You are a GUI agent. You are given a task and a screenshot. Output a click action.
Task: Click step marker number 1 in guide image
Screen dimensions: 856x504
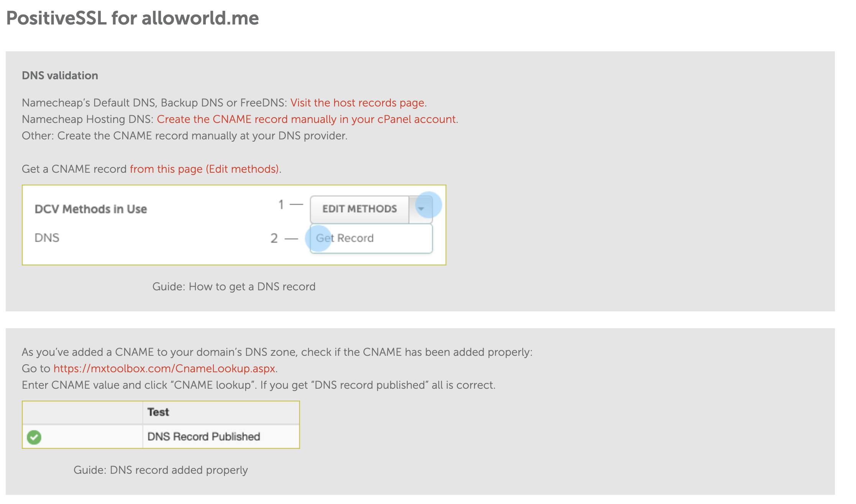pyautogui.click(x=281, y=205)
